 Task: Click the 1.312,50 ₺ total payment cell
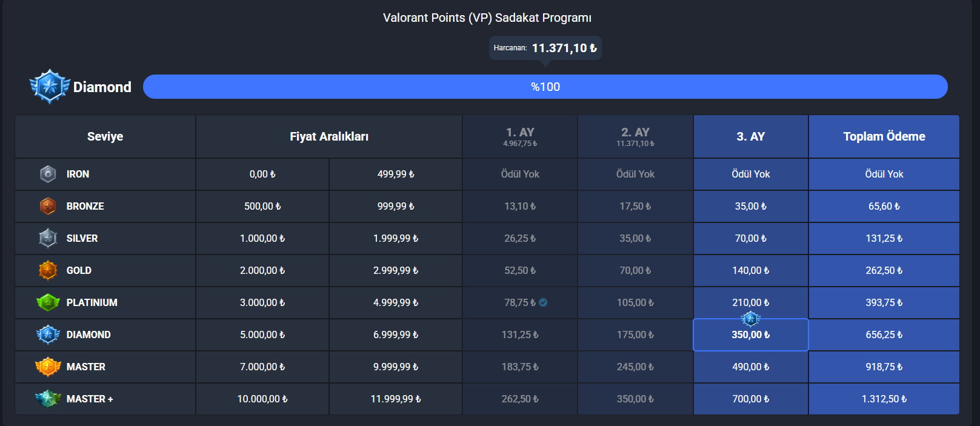[x=884, y=399]
